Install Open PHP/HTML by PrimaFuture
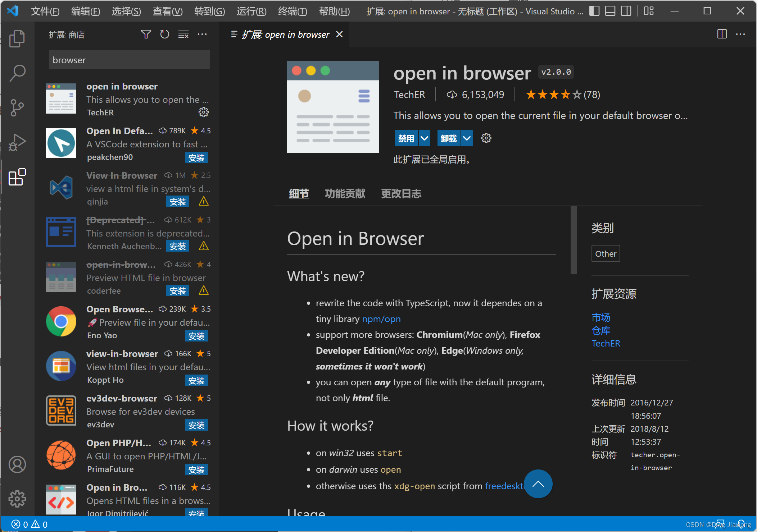Image resolution: width=757 pixels, height=532 pixels. coord(196,470)
